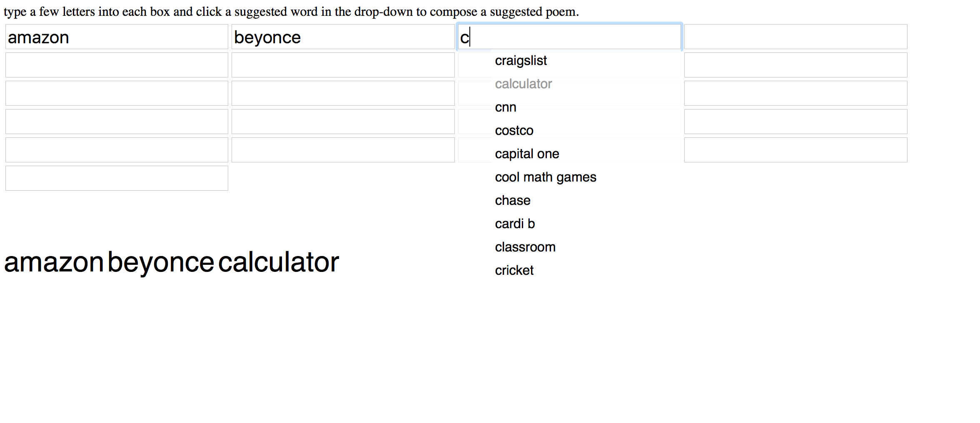
Task: Focus the active box with letter 'c'
Action: coord(569,37)
